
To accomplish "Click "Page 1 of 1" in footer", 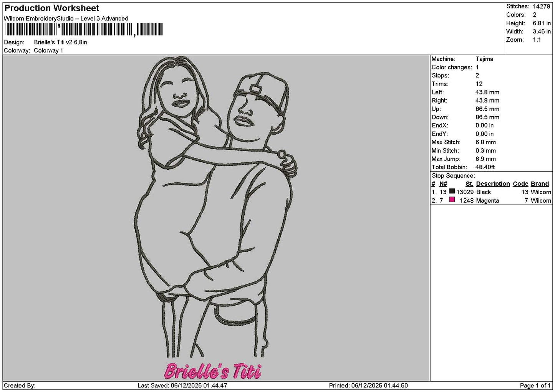I will 535,385.
